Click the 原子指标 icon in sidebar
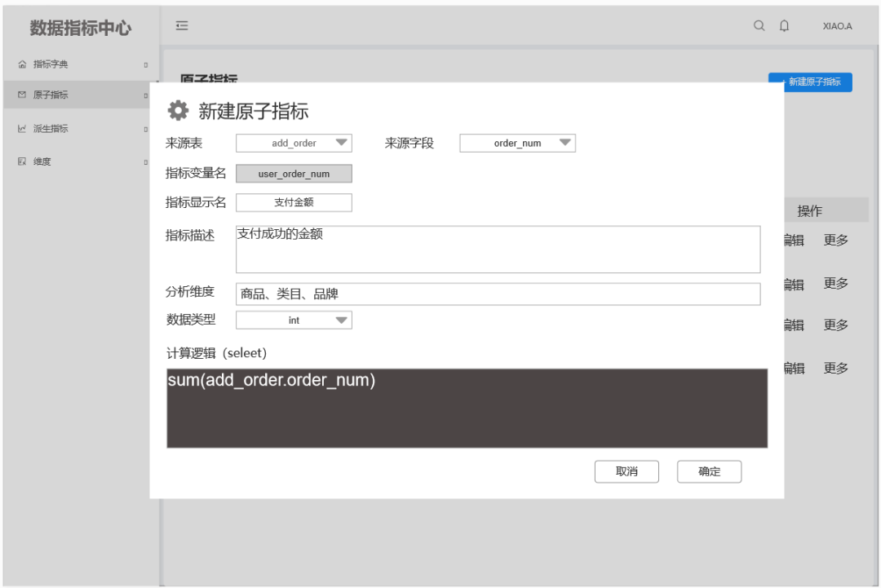Viewport: 881px width, 588px height. coord(20,95)
